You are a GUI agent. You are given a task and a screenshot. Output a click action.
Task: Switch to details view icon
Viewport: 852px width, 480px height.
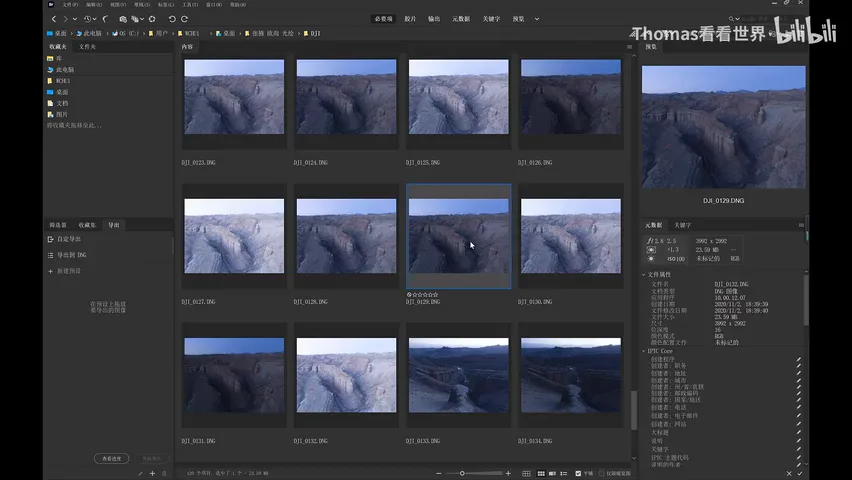552,473
